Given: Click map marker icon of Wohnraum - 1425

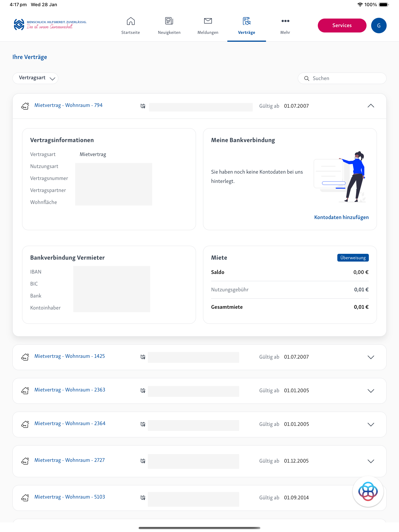Looking at the screenshot, I should click(143, 357).
